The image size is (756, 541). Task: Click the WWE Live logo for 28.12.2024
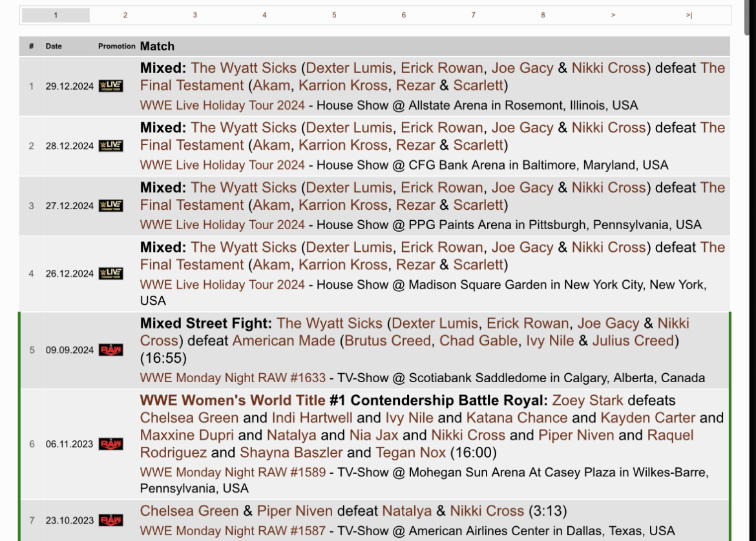tap(111, 145)
